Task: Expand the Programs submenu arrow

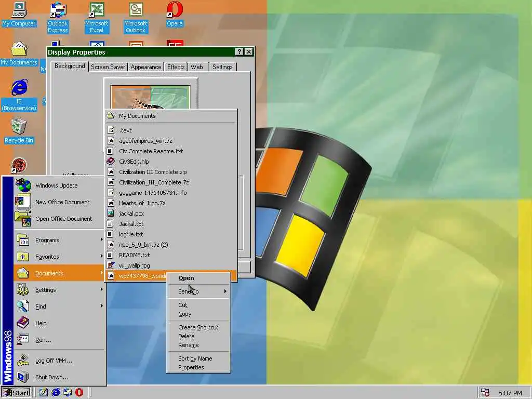Action: pyautogui.click(x=101, y=240)
